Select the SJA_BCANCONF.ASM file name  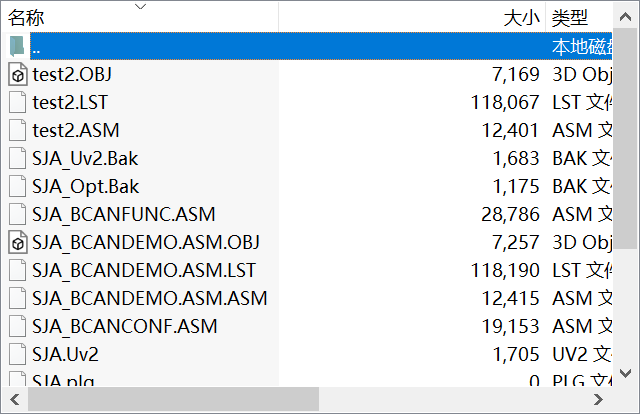(124, 326)
